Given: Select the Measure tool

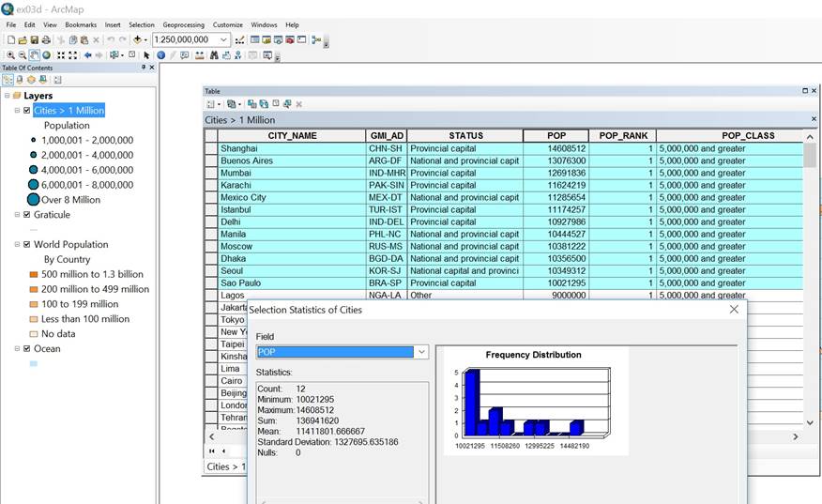Looking at the screenshot, I should pyautogui.click(x=199, y=55).
